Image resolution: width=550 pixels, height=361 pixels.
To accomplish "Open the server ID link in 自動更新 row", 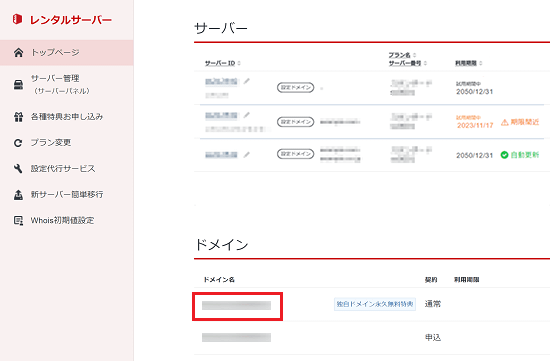I will (x=221, y=154).
